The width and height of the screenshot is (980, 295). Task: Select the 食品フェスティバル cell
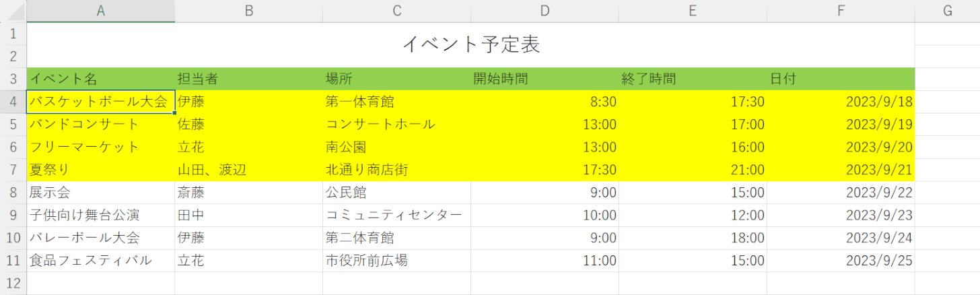(101, 261)
